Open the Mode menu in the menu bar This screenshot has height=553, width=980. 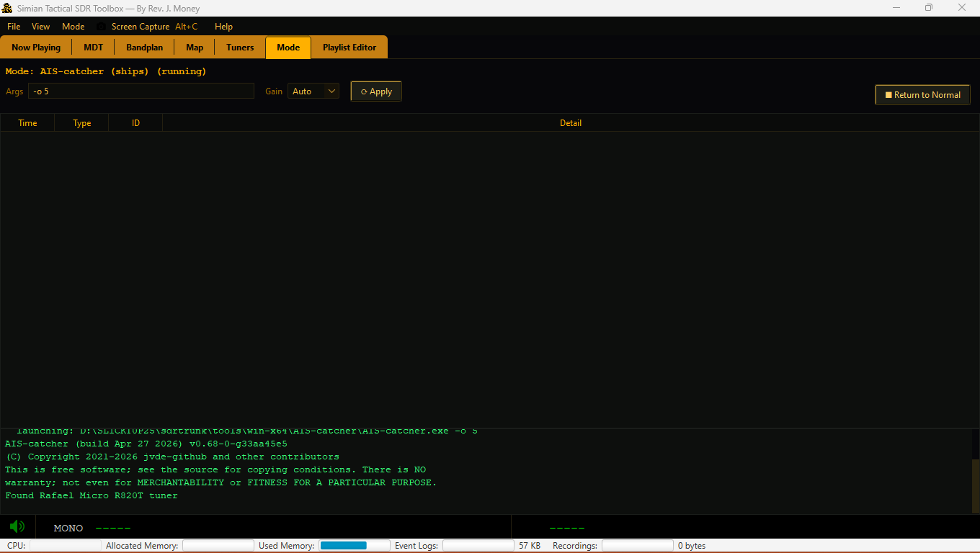[x=73, y=27]
